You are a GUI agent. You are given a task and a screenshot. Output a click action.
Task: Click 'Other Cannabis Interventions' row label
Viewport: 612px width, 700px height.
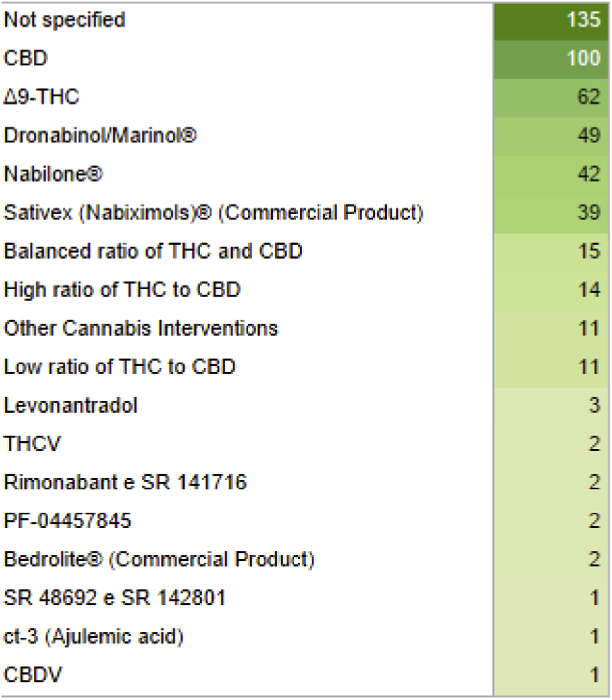(141, 328)
